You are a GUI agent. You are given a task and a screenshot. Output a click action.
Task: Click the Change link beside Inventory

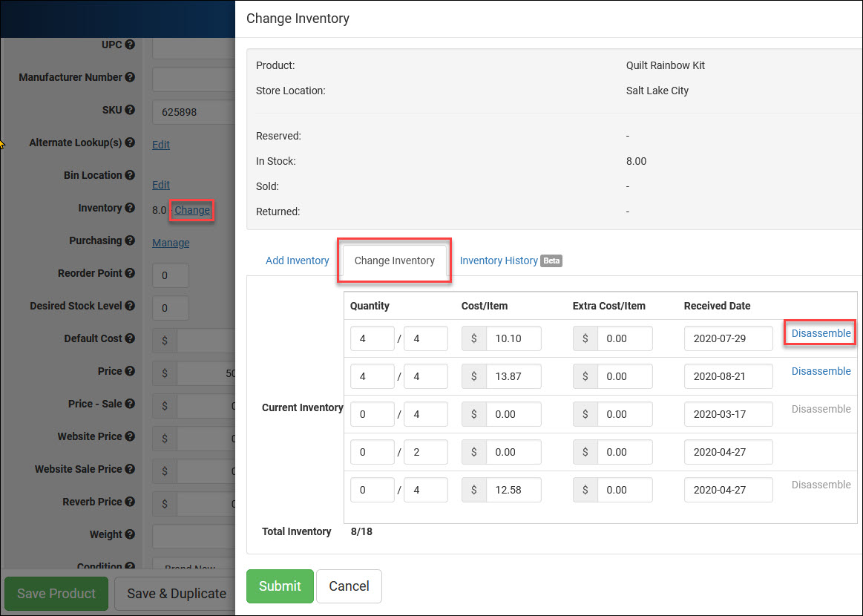[x=192, y=210]
